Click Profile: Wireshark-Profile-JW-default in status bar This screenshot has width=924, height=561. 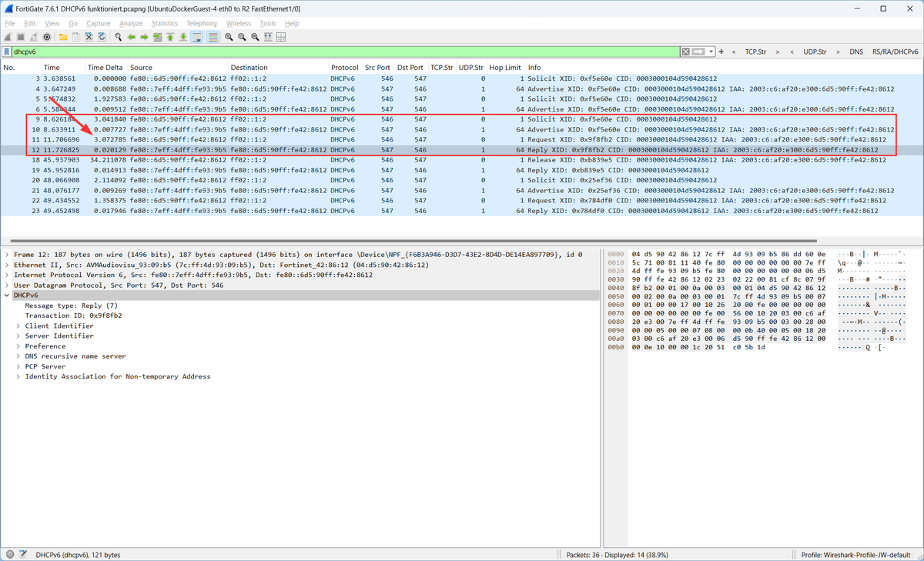pyautogui.click(x=857, y=554)
